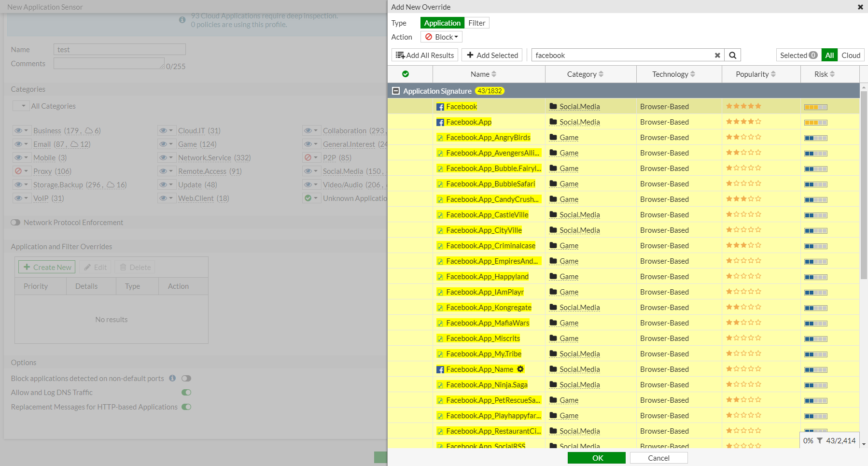Viewport: 868px width, 466px height.
Task: Collapse the Application Signature group
Action: (x=396, y=91)
